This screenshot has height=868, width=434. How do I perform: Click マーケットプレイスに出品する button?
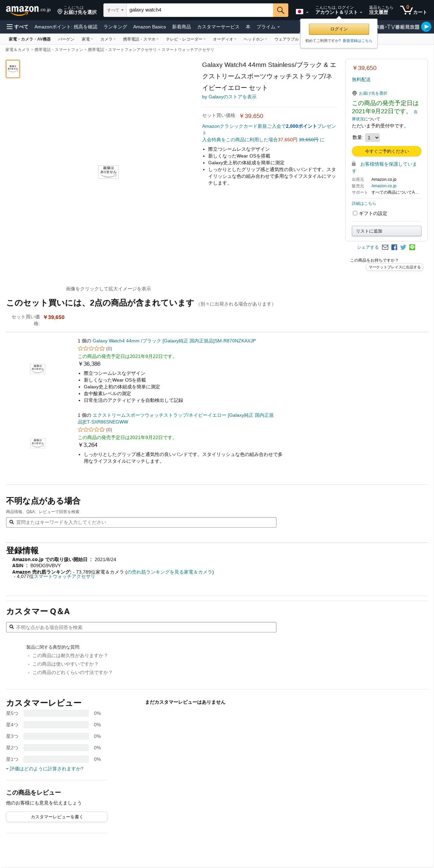[x=394, y=267]
